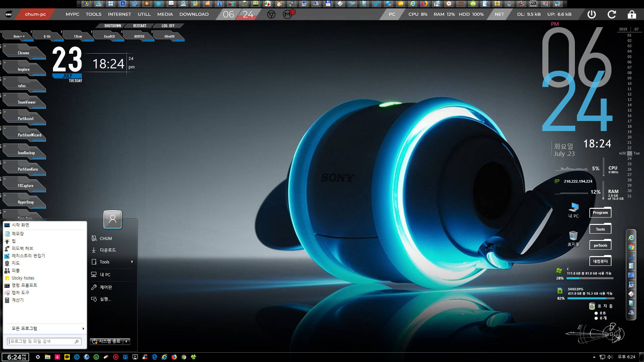Open KakaoTalk yellow icon in taskbar
The height and width of the screenshot is (362, 644).
[x=67, y=357]
